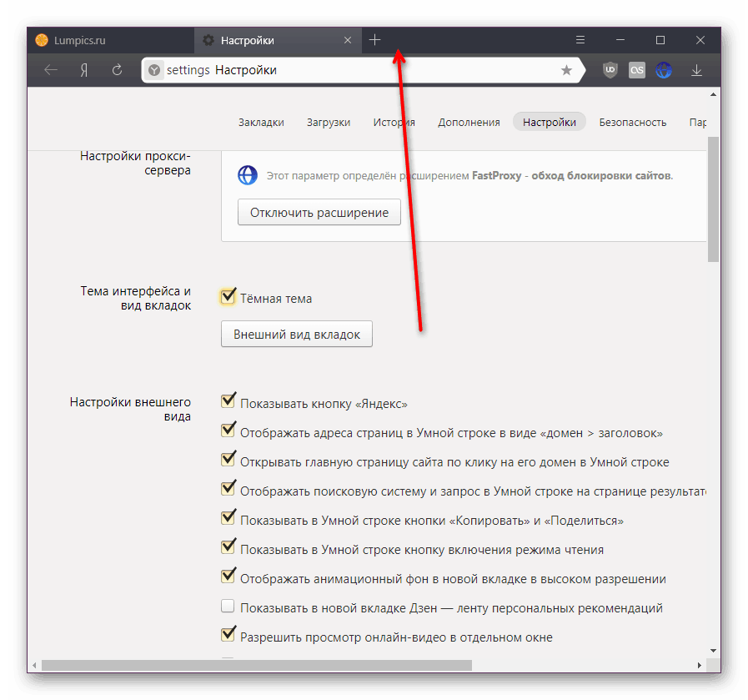The image size is (748, 700).
Task: Select the Настройки browser tab
Action: pyautogui.click(x=278, y=41)
